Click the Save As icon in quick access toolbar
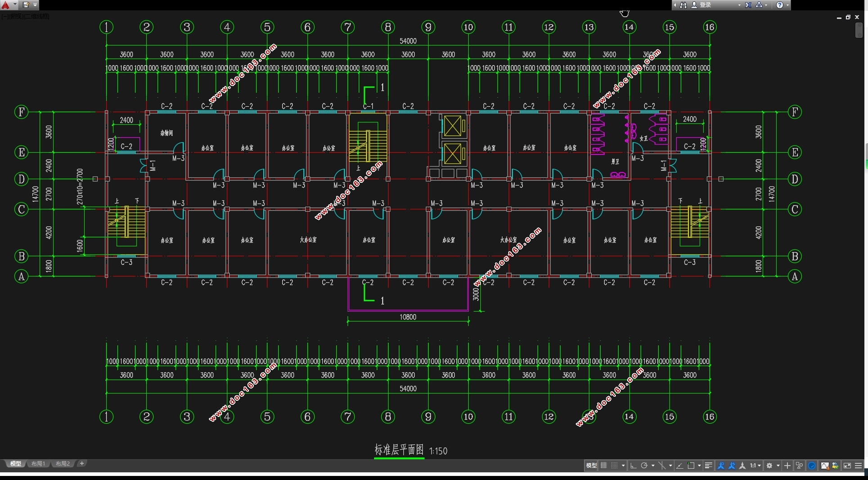Image resolution: width=868 pixels, height=480 pixels. click(x=26, y=5)
